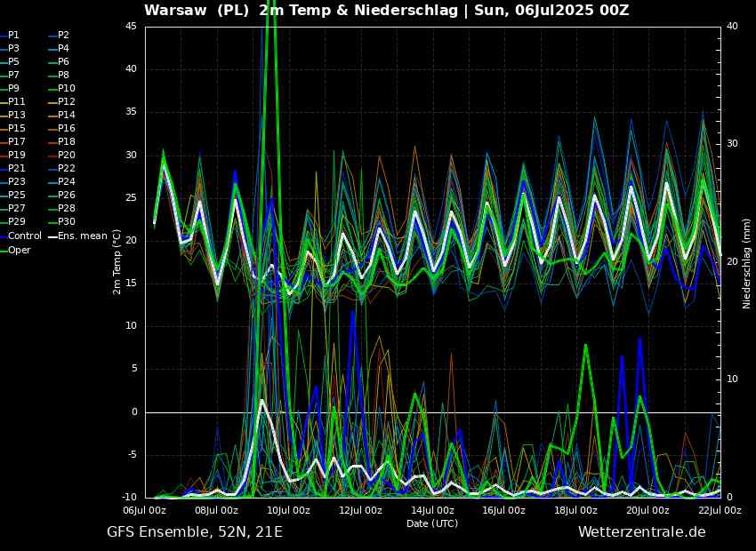This screenshot has height=551, width=756.
Task: Click the Niederschlag (mm) axis title
Action: click(747, 263)
